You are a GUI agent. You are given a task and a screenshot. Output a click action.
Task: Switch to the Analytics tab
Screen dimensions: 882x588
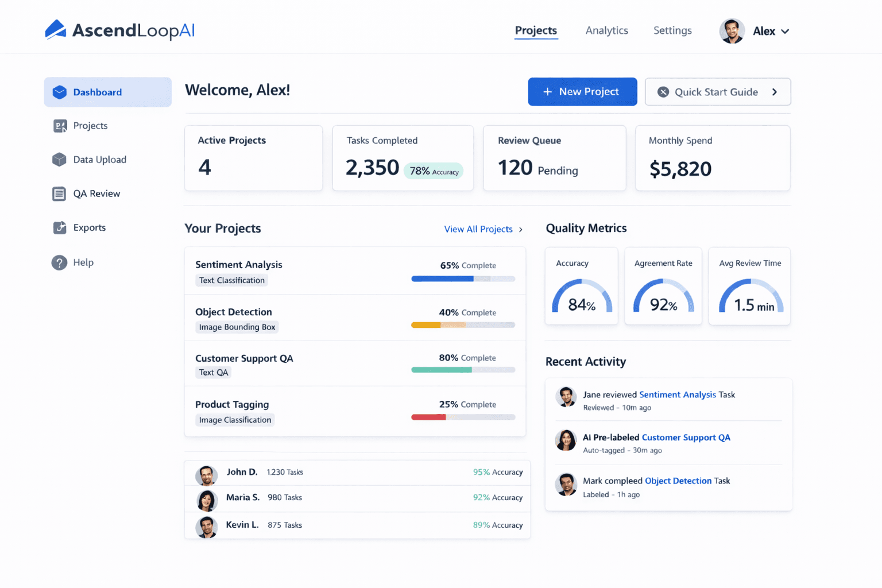click(606, 31)
